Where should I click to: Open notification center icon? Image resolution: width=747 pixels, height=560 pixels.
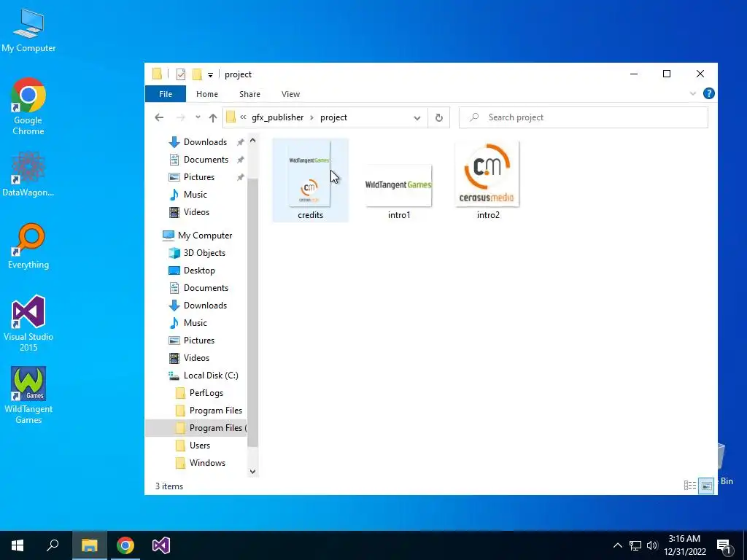click(724, 545)
